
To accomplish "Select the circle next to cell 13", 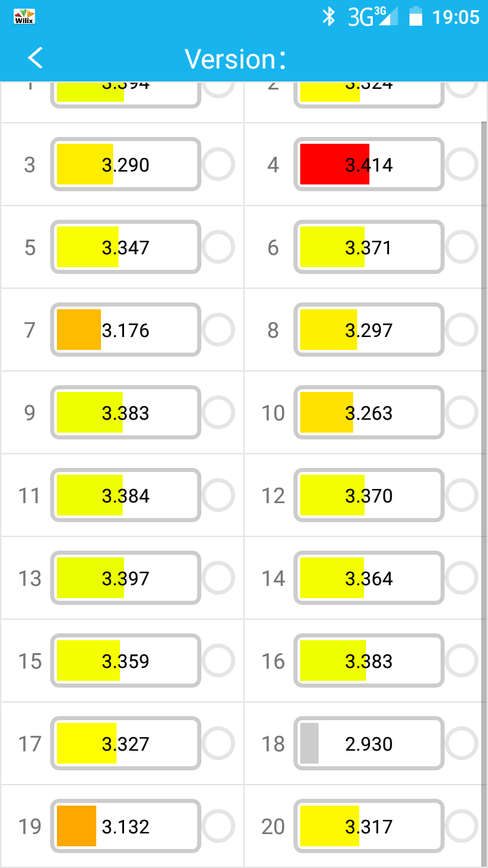I will [x=218, y=578].
